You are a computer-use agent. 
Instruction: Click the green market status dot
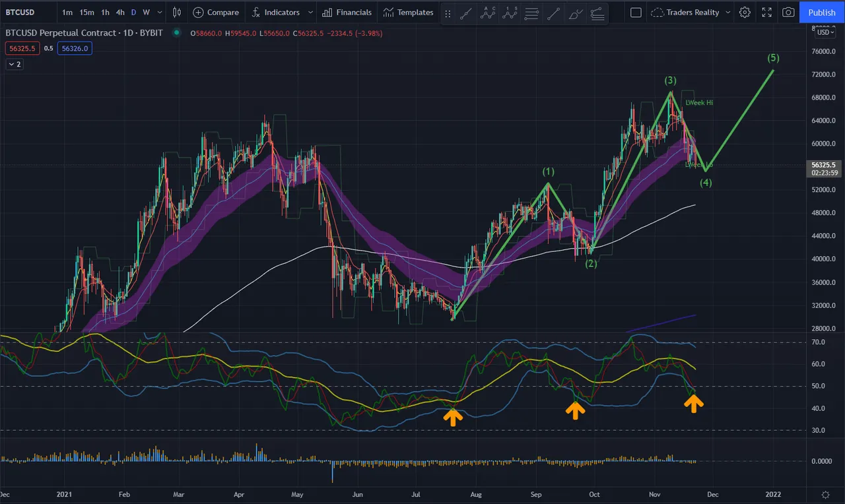click(x=176, y=32)
